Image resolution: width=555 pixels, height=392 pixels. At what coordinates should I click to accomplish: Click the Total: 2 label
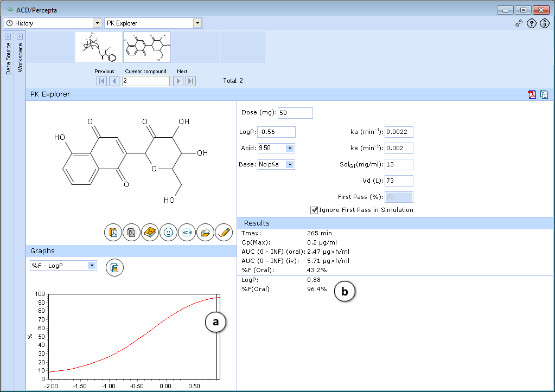pyautogui.click(x=233, y=81)
